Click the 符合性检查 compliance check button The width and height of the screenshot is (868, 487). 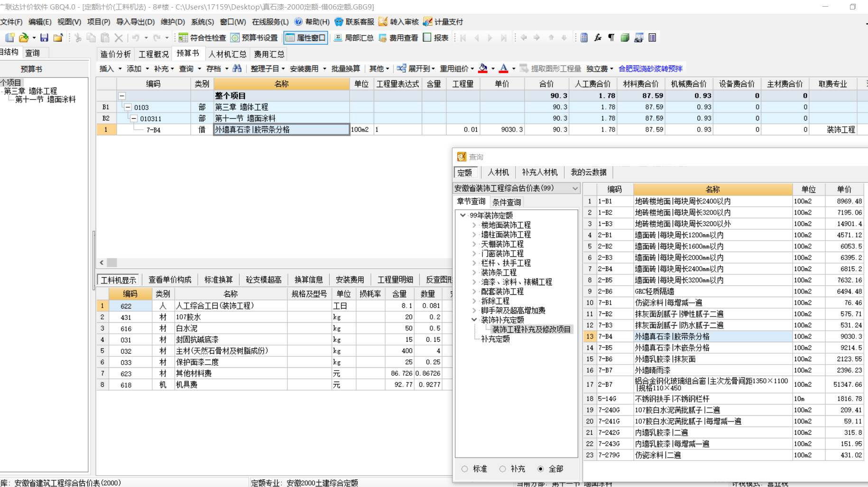pos(202,37)
